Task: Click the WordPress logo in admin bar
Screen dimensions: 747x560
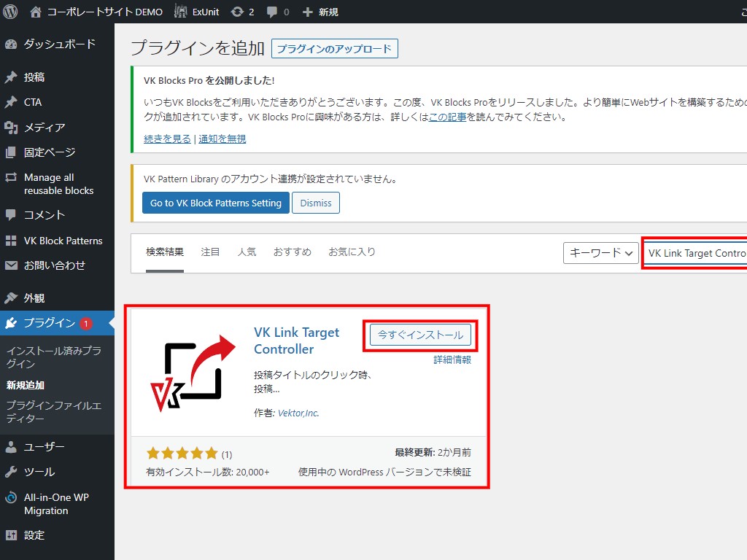Action: pyautogui.click(x=10, y=12)
